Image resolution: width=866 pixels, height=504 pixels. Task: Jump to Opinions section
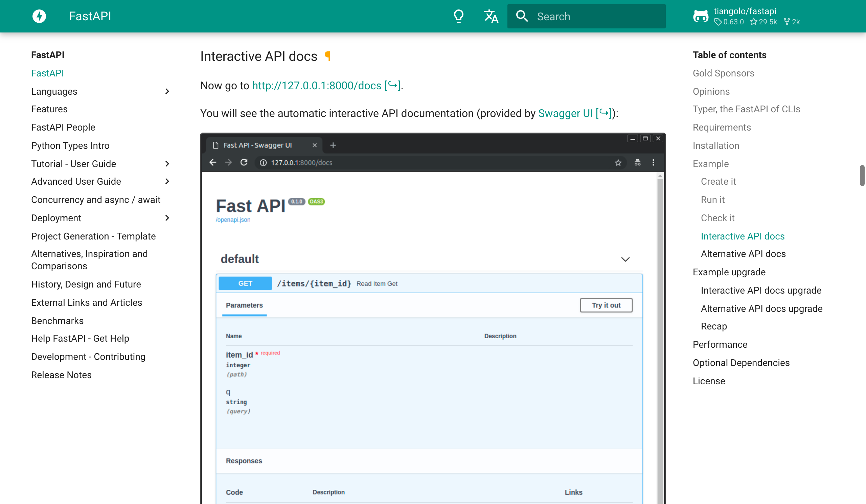coord(711,91)
